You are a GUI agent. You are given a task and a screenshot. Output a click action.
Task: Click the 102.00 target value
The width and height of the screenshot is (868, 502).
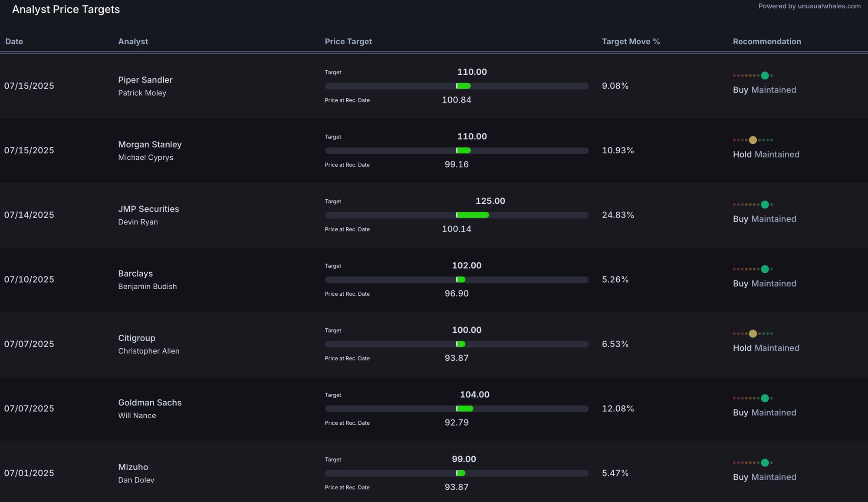coord(467,266)
